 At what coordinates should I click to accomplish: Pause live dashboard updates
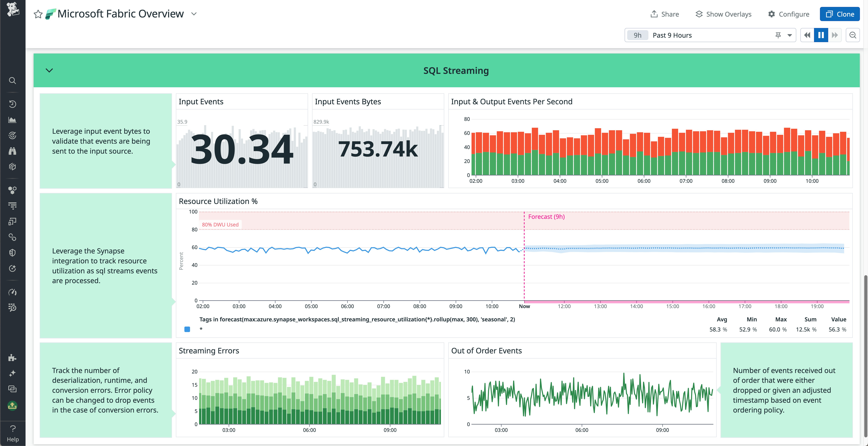(x=821, y=35)
